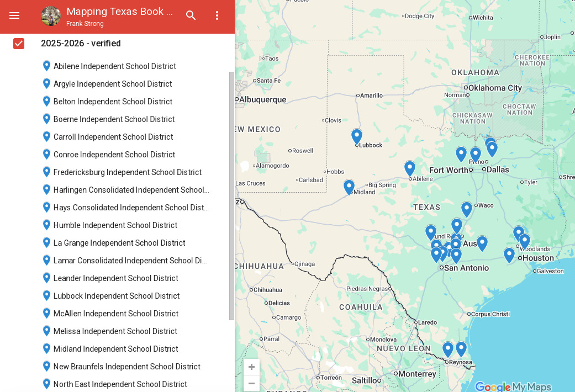Image resolution: width=575 pixels, height=392 pixels.
Task: Click the search magnifier icon
Action: point(191,15)
